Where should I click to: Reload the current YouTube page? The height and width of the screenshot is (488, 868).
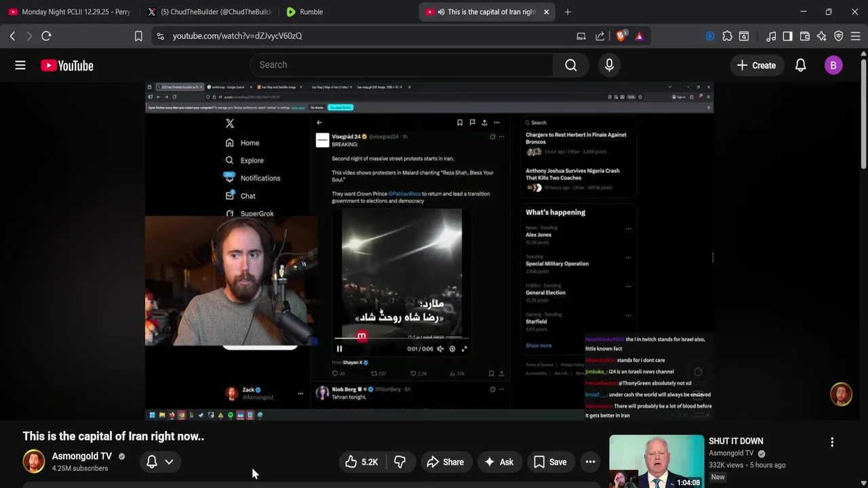(x=46, y=36)
